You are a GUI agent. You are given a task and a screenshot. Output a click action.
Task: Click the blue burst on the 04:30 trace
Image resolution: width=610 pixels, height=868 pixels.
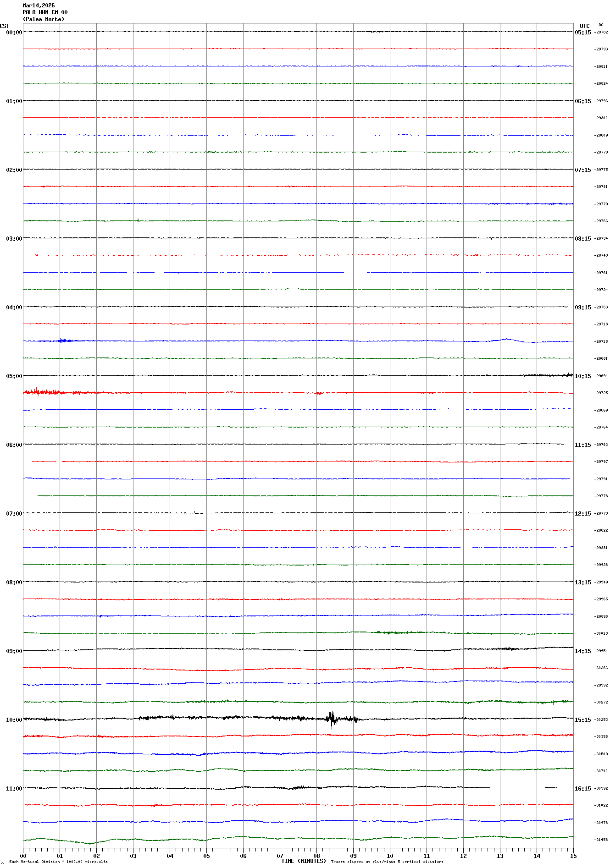64,341
